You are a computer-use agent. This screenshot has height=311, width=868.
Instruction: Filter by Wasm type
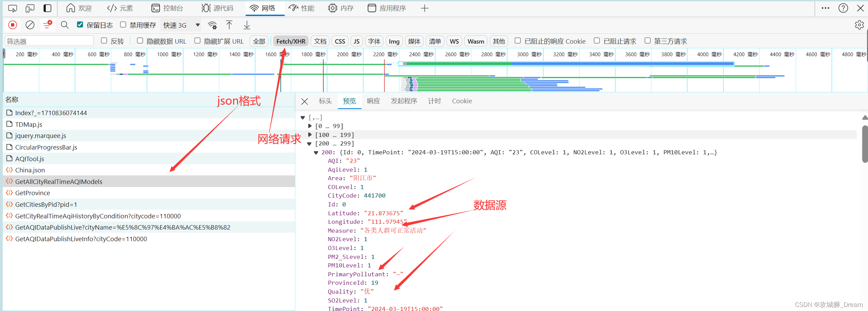(476, 41)
